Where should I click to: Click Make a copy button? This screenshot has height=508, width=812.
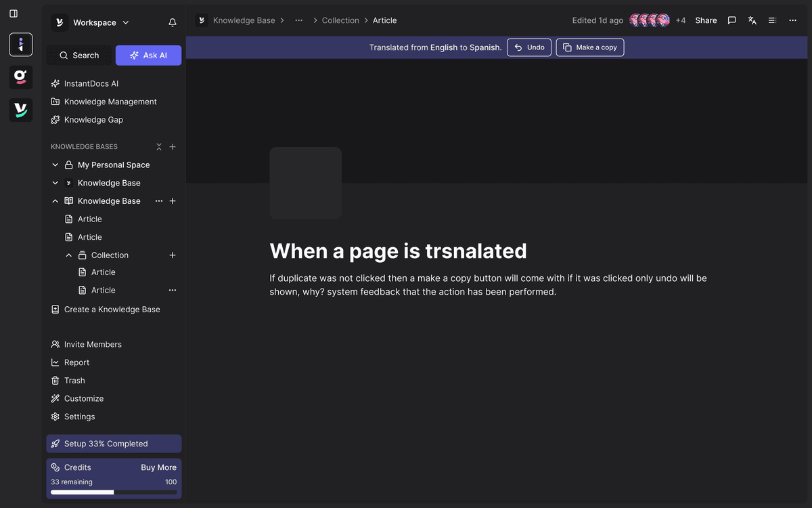pos(589,47)
